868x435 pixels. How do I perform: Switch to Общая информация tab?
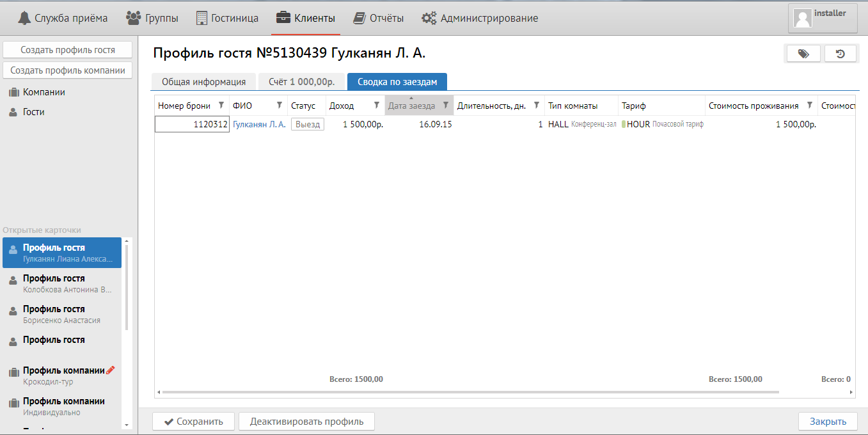click(203, 82)
